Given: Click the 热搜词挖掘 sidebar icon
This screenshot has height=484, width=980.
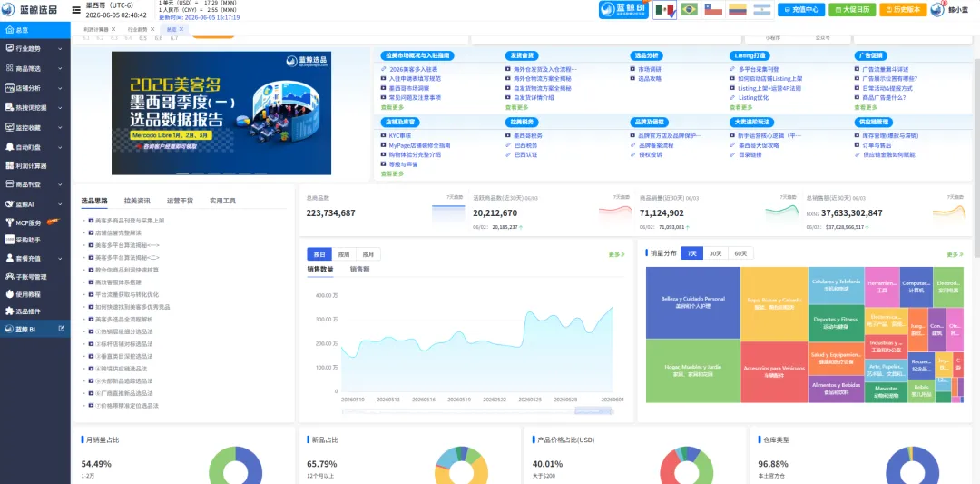Looking at the screenshot, I should (x=9, y=107).
